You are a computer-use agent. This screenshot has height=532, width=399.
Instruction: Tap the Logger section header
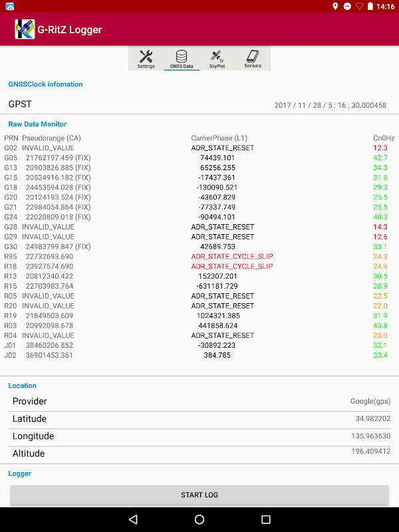click(20, 473)
